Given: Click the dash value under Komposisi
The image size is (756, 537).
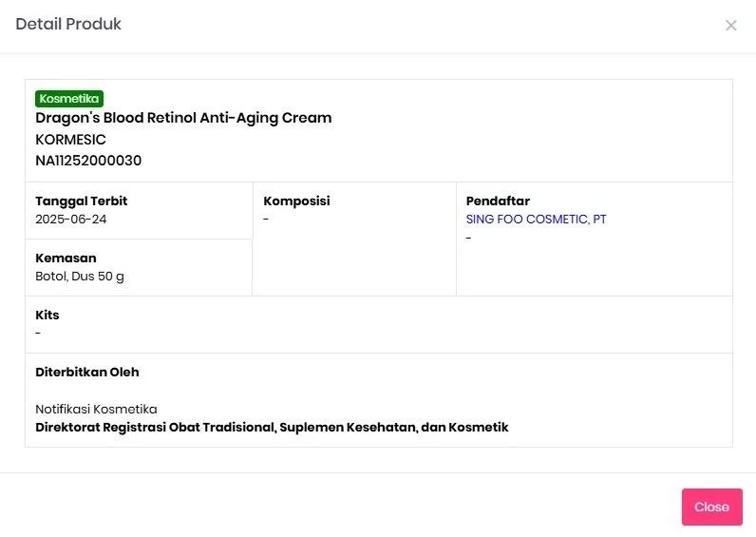Looking at the screenshot, I should [x=266, y=220].
